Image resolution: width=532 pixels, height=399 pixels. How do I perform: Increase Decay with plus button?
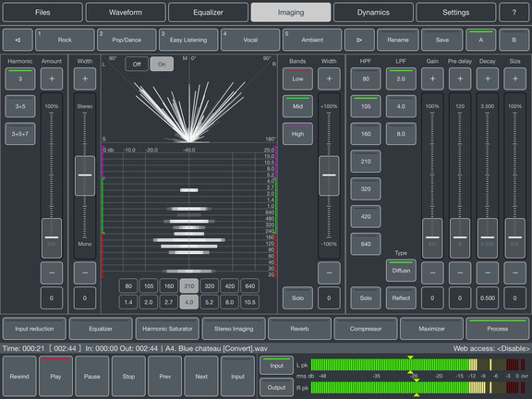488,79
